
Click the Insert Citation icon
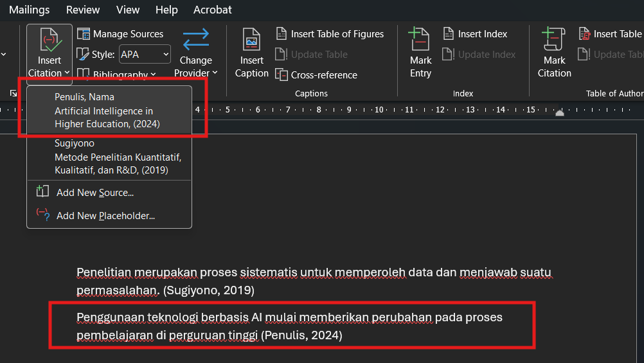pos(49,40)
